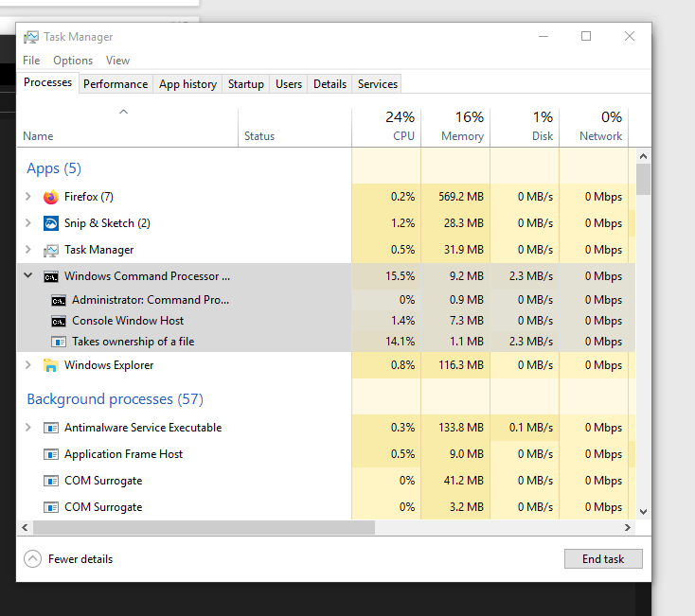Viewport: 695px width, 616px height.
Task: Click the Fewer details circle arrow icon
Action: [33, 559]
